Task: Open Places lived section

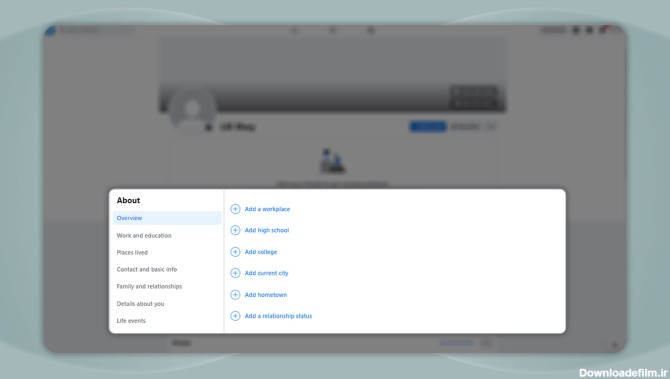Action: coord(132,253)
